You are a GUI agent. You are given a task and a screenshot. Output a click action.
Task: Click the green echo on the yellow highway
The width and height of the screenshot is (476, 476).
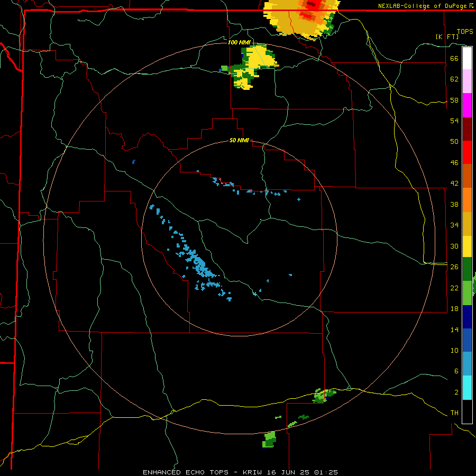point(324,395)
